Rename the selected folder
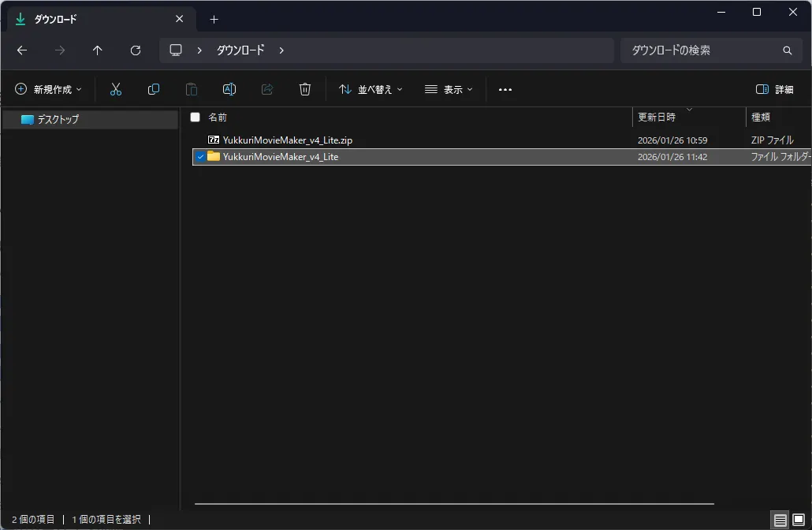The height and width of the screenshot is (530, 812). [x=229, y=89]
